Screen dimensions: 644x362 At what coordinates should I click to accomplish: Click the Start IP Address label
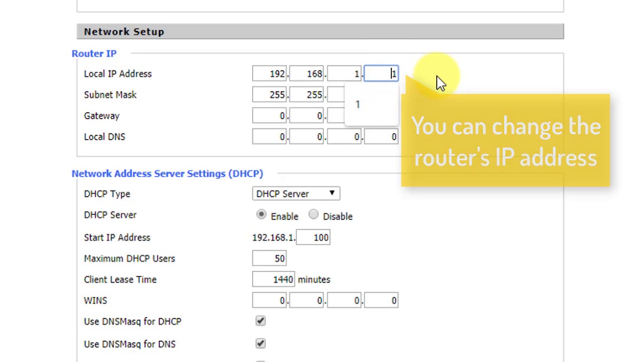pyautogui.click(x=117, y=237)
